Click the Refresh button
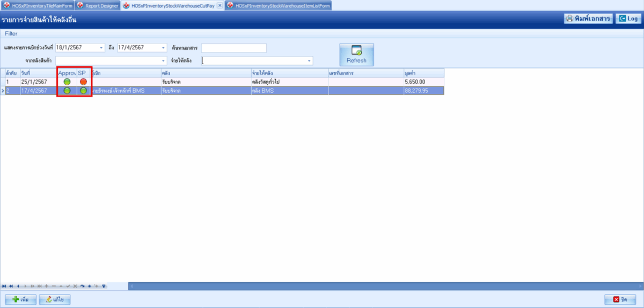Screen dimensions: 644x308 (356, 54)
